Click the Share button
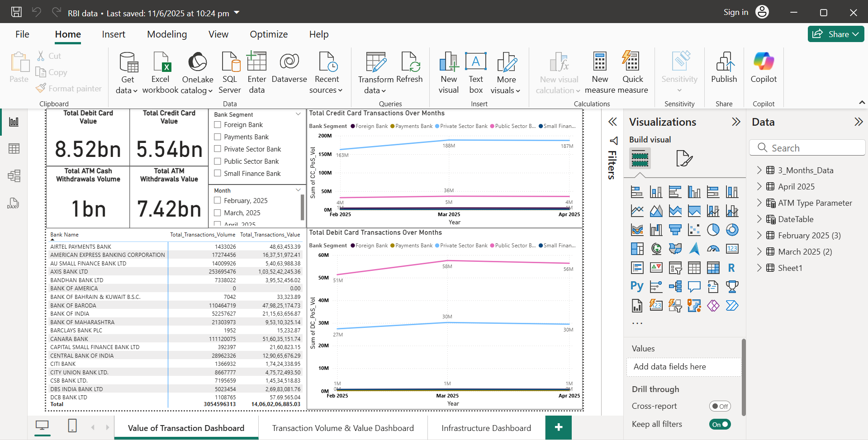Screen dimensions: 868x440 tap(835, 34)
